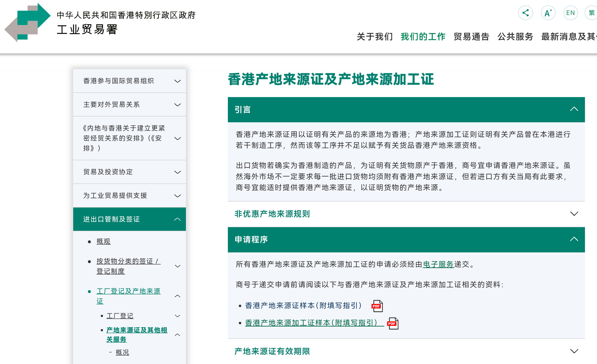Open the 关于我们 menu
The height and width of the screenshot is (364, 597).
tap(374, 37)
